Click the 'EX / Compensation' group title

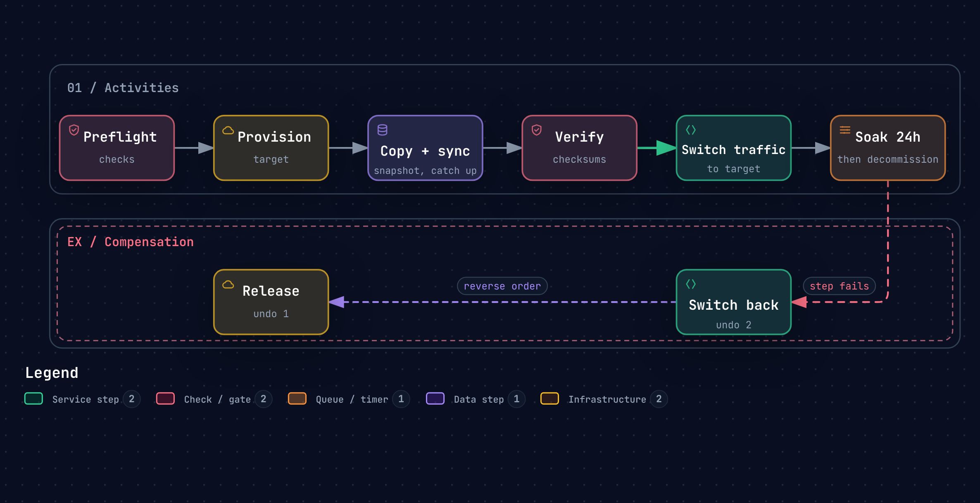131,242
